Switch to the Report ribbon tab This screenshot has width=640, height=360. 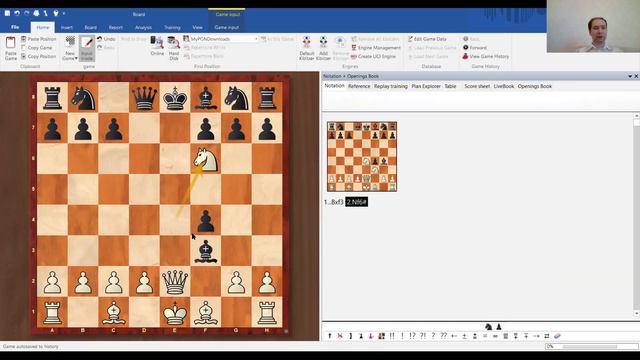click(x=116, y=27)
